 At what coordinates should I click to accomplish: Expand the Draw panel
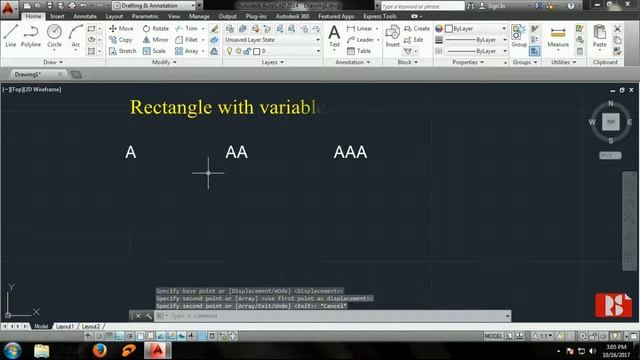(53, 62)
